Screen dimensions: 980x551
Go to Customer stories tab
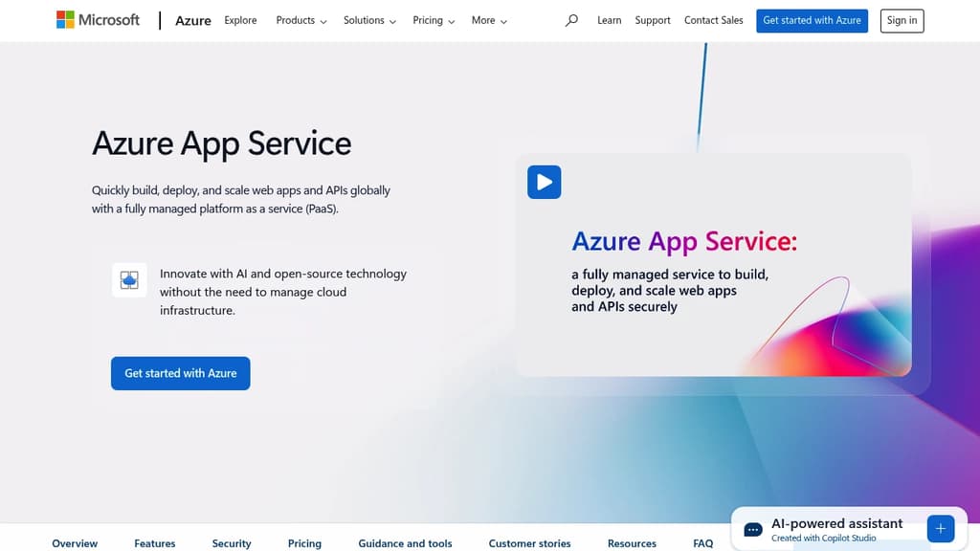pos(530,543)
